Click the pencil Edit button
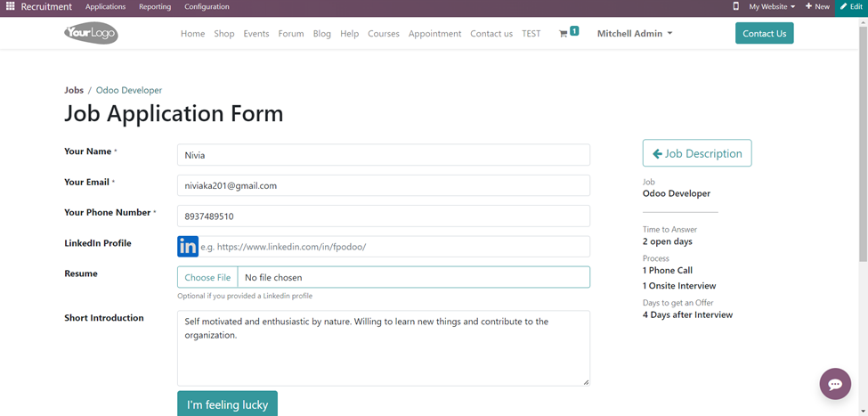The image size is (868, 416). [x=851, y=6]
